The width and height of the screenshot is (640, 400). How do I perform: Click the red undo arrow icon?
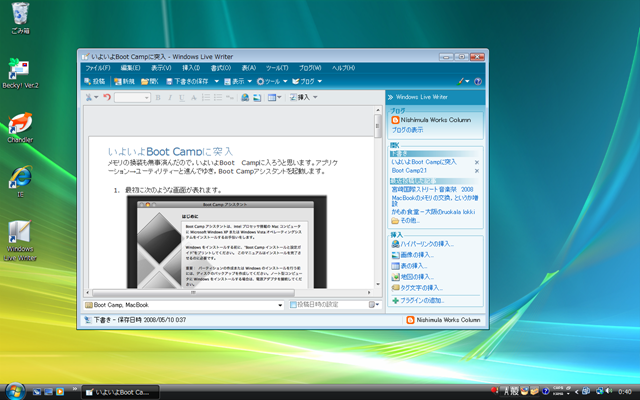pyautogui.click(x=107, y=97)
